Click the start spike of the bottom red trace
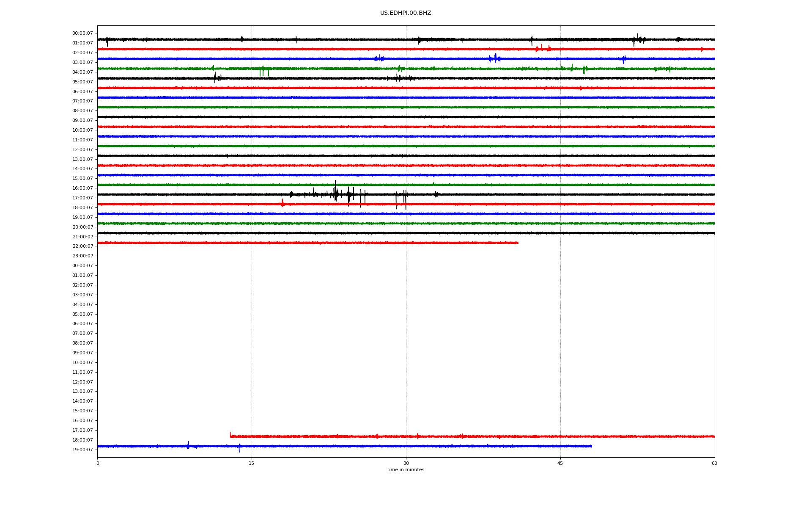Screen dimensions: 812x508 click(x=230, y=435)
